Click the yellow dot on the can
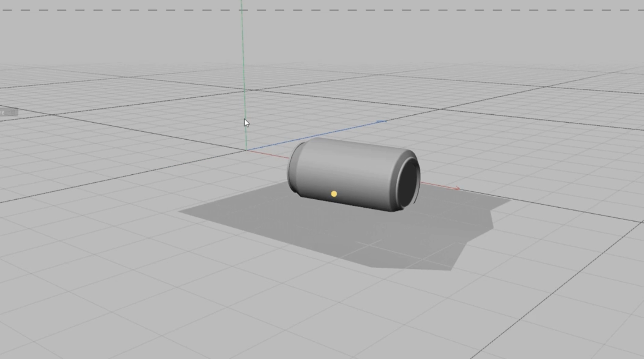 tap(334, 194)
